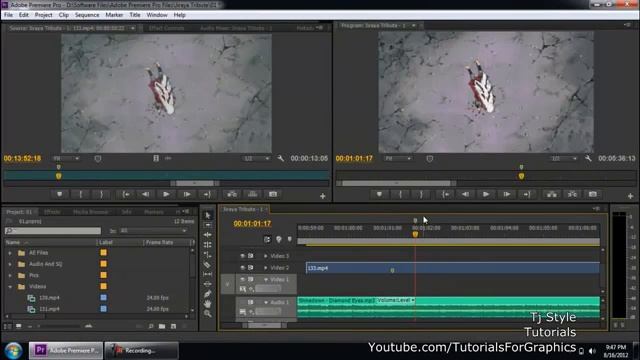Step forward one frame in Program monitor
640x360 pixels.
(x=507, y=194)
